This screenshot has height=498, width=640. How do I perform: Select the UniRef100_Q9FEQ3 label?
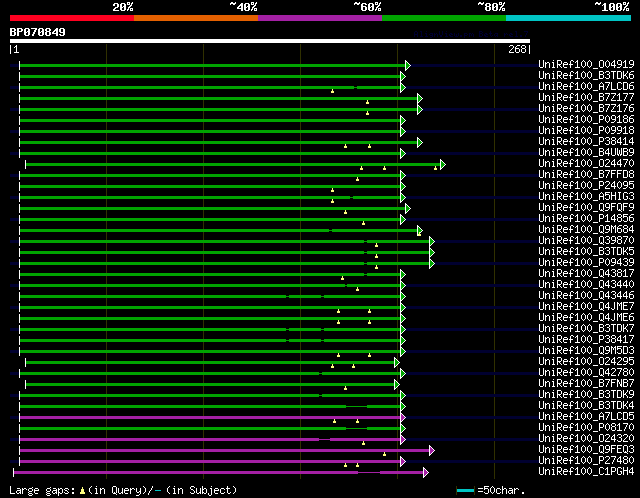[586, 450]
